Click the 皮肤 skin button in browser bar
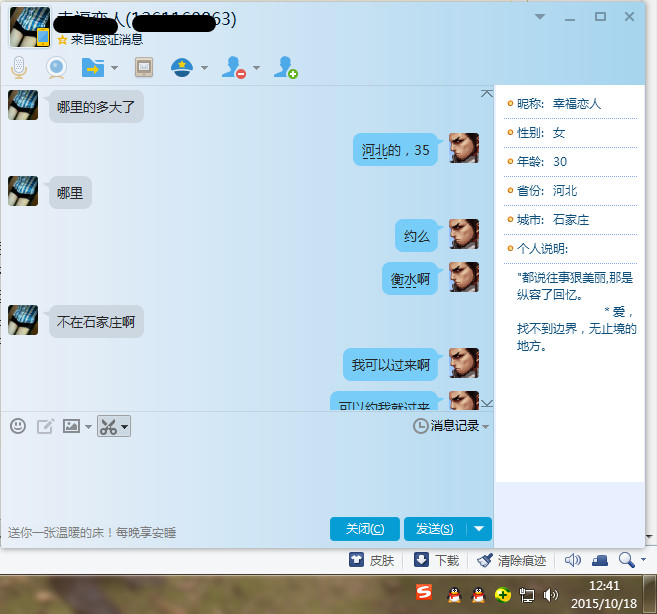The height and width of the screenshot is (614, 657). (x=372, y=560)
